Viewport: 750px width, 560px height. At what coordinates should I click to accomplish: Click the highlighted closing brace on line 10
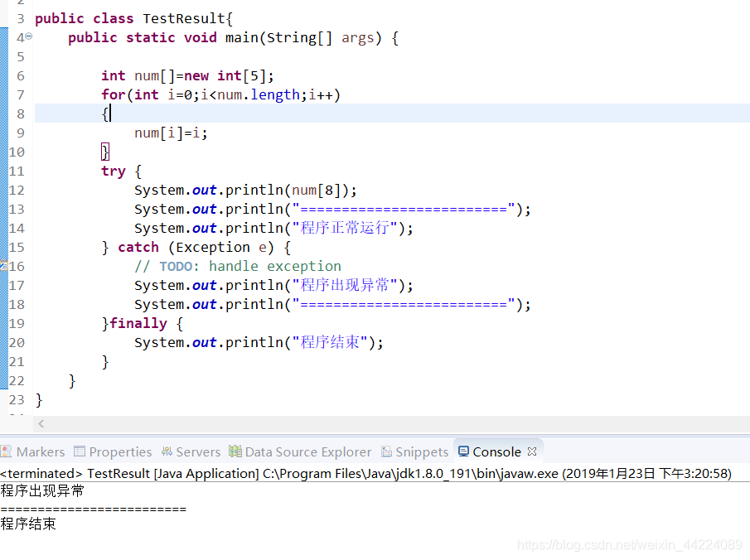click(105, 152)
